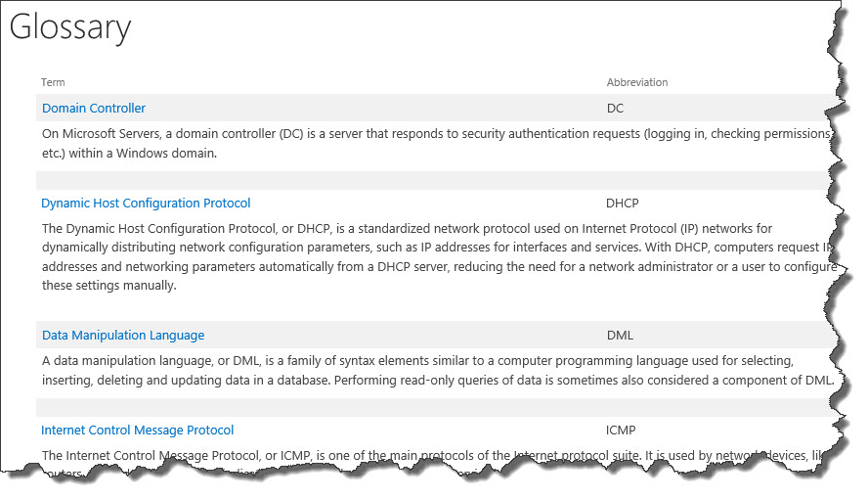Open the Domain Controller glossary link
Image resolution: width=868 pixels, height=499 pixels.
(x=94, y=108)
